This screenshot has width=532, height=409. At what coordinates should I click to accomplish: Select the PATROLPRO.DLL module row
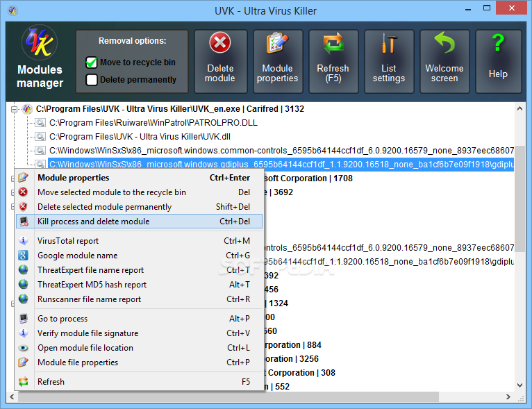tap(153, 123)
